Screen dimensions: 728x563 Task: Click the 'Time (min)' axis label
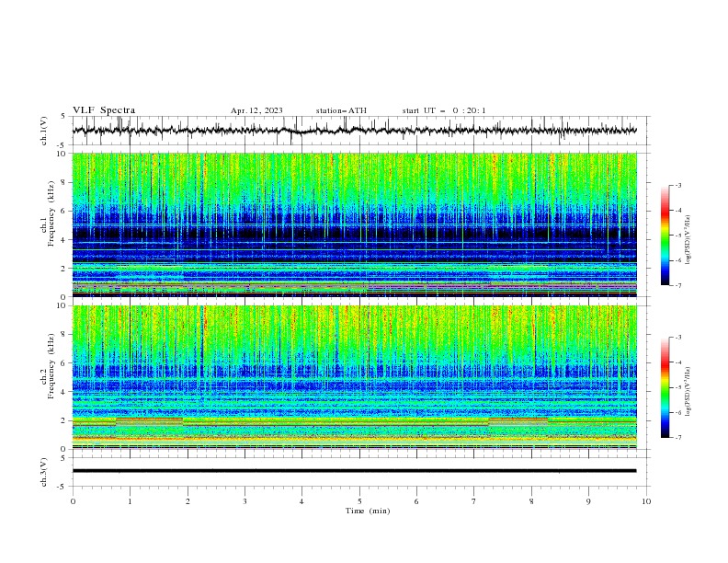[368, 511]
